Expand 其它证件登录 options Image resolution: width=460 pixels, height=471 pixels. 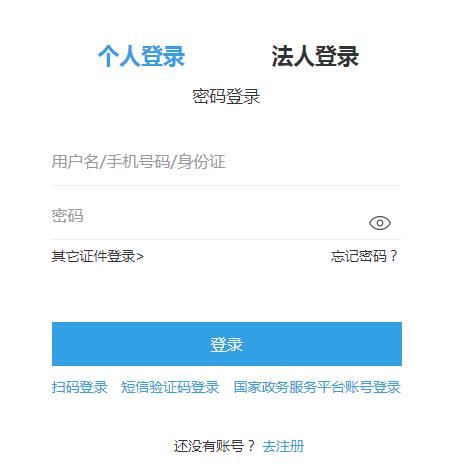[97, 256]
